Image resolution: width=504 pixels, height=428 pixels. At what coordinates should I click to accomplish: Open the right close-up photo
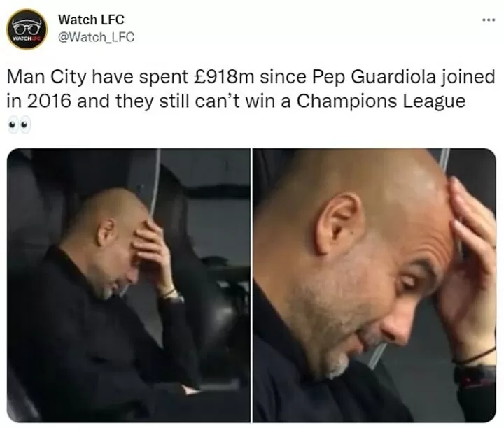tap(374, 285)
